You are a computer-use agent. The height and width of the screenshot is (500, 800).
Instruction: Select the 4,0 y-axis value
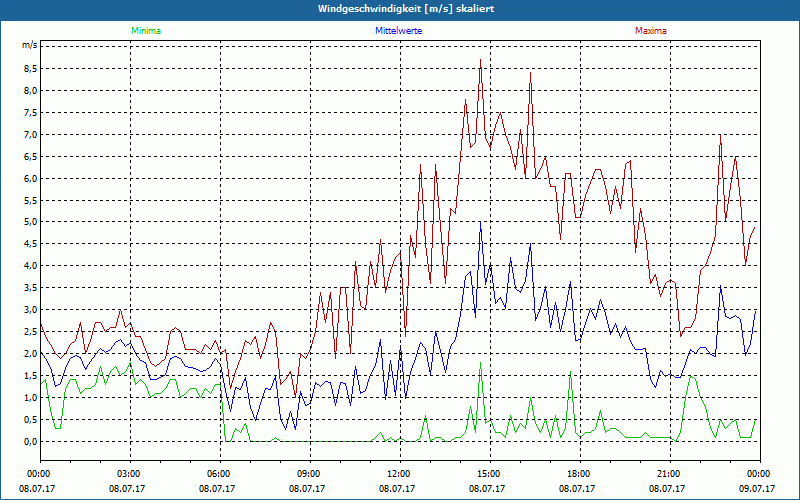[x=31, y=266]
